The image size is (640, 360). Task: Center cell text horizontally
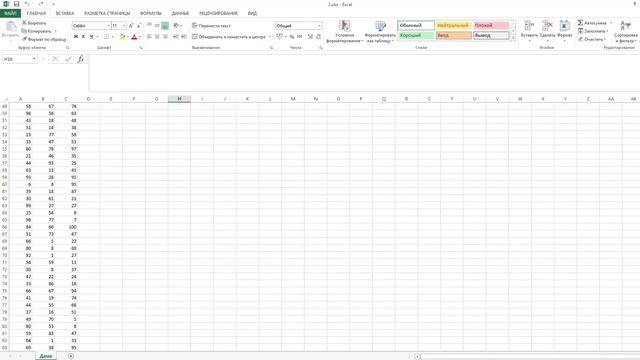pyautogui.click(x=157, y=37)
